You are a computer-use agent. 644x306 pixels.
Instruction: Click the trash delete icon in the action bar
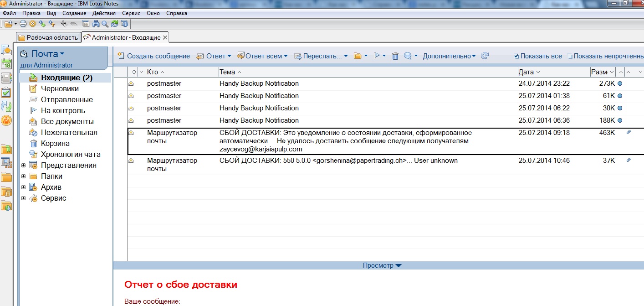click(x=395, y=56)
